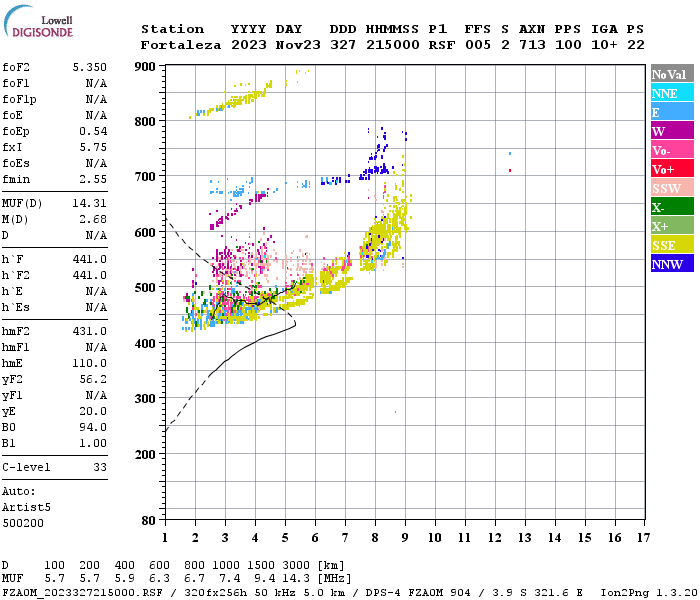
Task: Click the NNW blue echo cluster near 8 MHz
Action: (x=378, y=156)
